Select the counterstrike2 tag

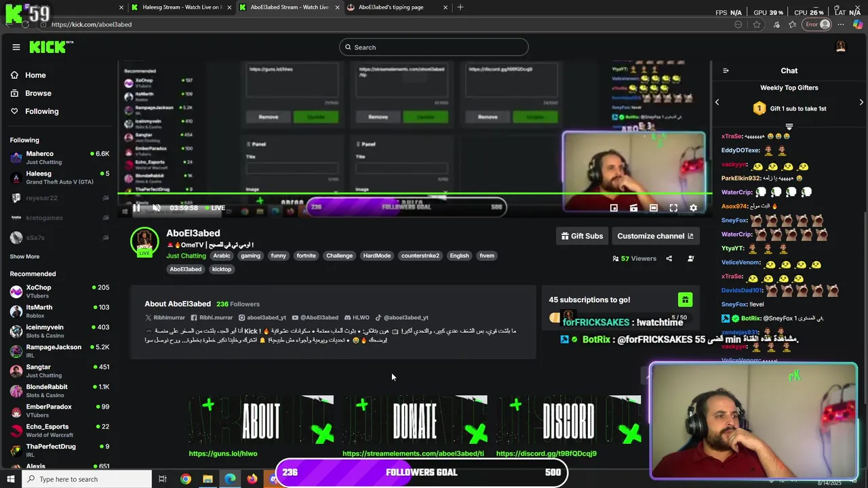420,256
